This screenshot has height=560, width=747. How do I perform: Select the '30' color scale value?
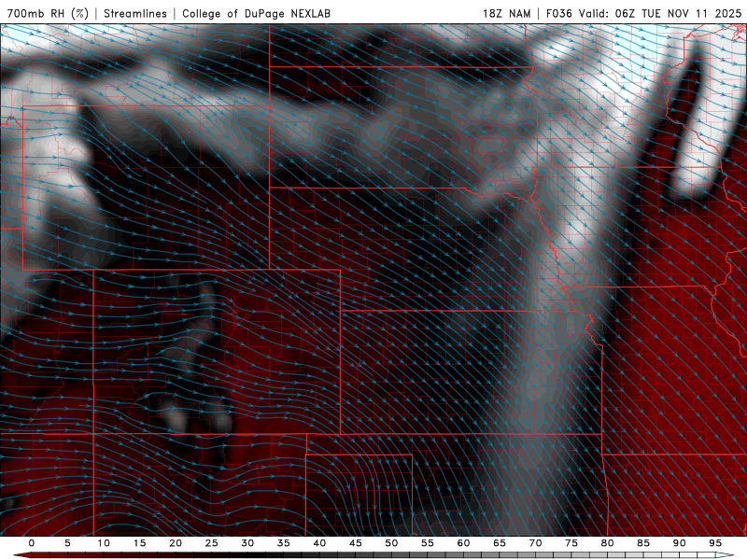(x=247, y=543)
